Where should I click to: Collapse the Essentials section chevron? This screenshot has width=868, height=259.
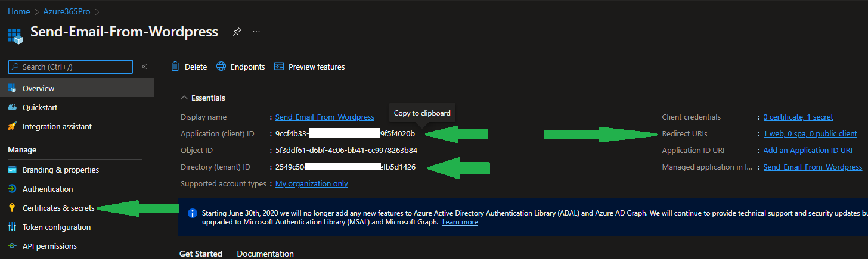click(184, 98)
